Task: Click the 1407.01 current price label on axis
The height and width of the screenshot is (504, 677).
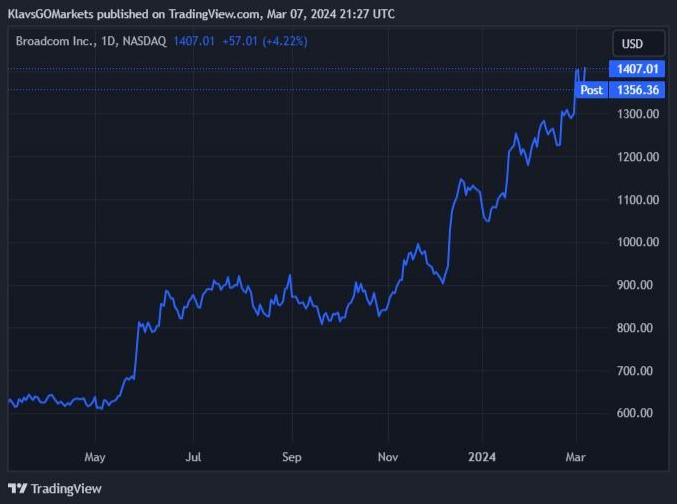Action: point(637,69)
